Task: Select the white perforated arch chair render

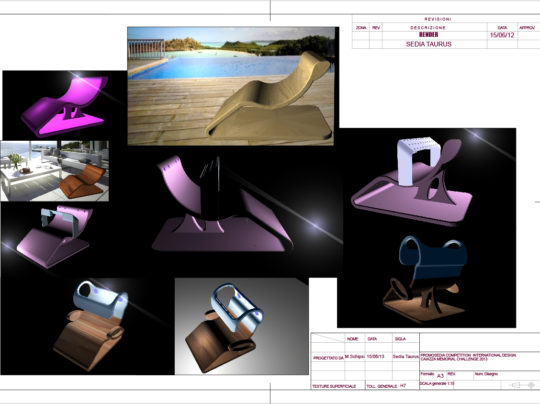Action: (x=412, y=181)
